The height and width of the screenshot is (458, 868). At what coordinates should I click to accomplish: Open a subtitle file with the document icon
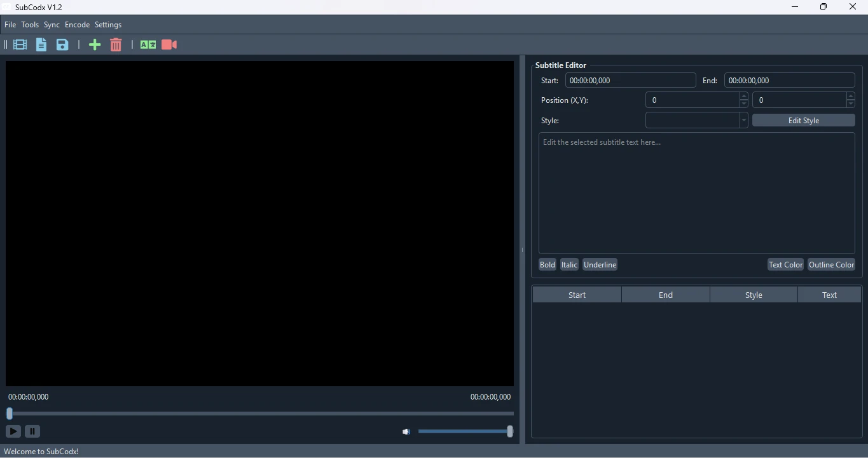(41, 44)
